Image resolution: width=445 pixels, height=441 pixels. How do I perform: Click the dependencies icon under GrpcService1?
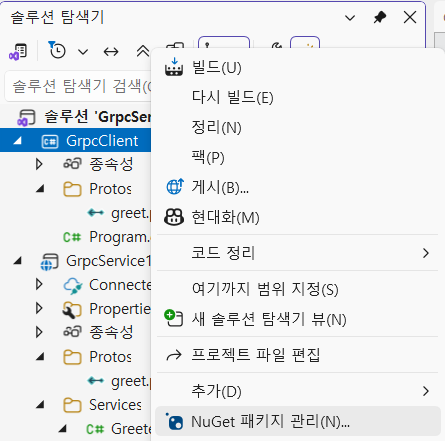coord(72,332)
